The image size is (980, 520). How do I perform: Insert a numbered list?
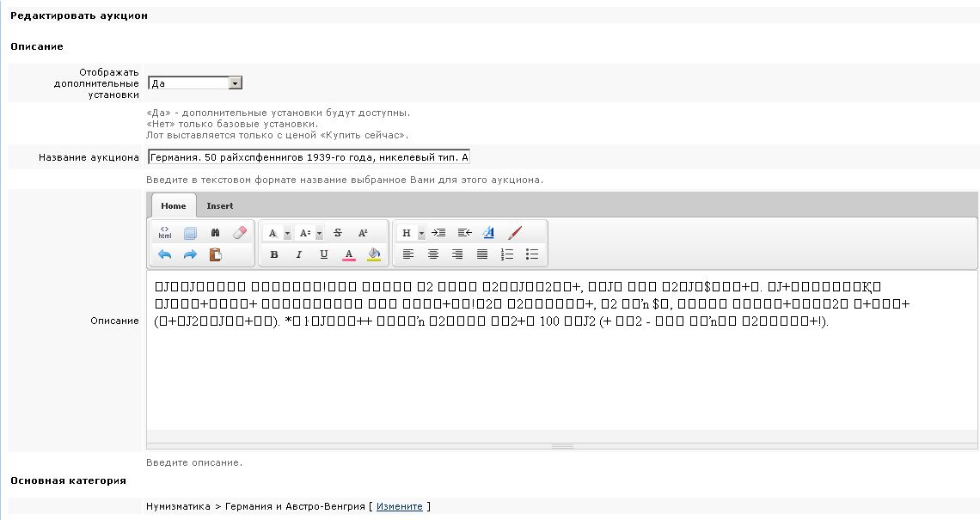(x=507, y=254)
